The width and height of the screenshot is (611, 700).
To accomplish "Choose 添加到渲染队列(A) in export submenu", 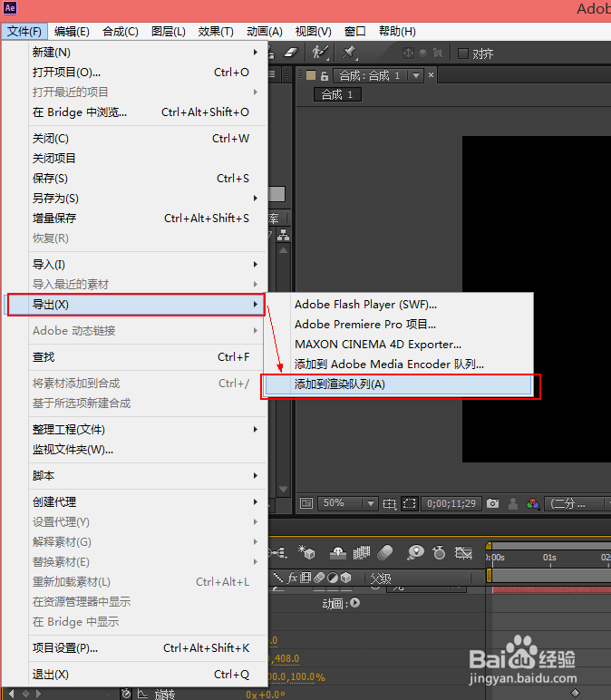I will click(x=399, y=384).
